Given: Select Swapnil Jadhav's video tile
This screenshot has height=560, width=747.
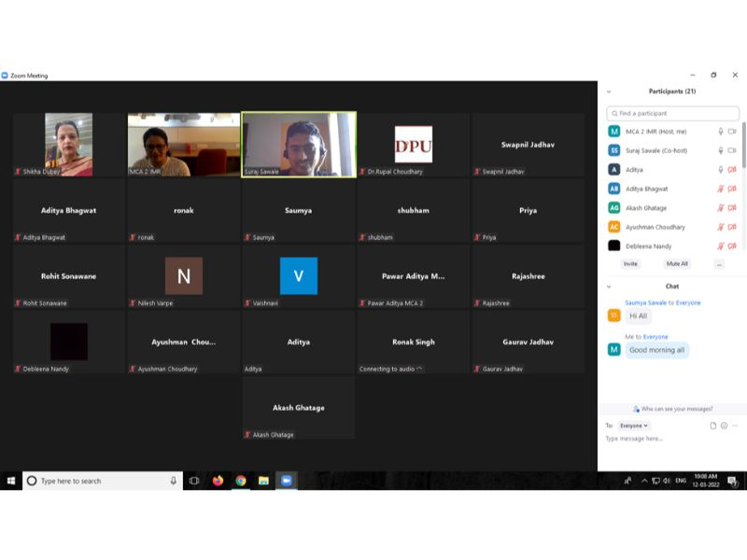Looking at the screenshot, I should click(x=528, y=145).
